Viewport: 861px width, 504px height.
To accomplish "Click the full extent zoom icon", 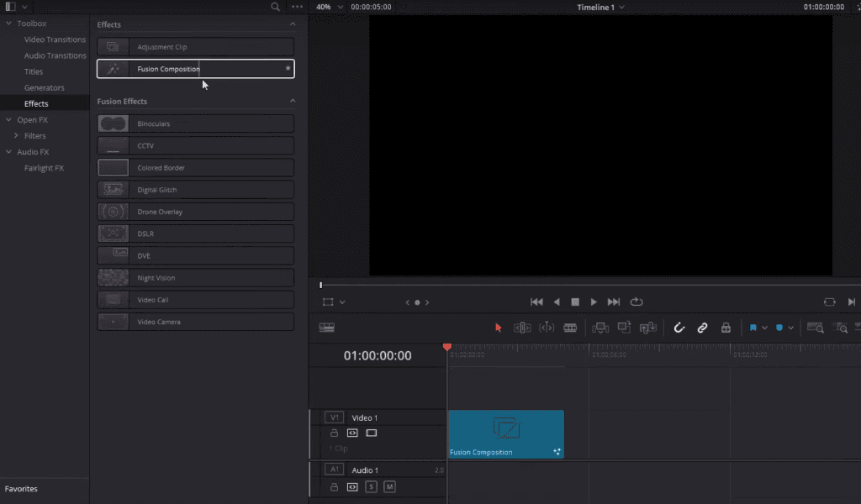I will (816, 328).
